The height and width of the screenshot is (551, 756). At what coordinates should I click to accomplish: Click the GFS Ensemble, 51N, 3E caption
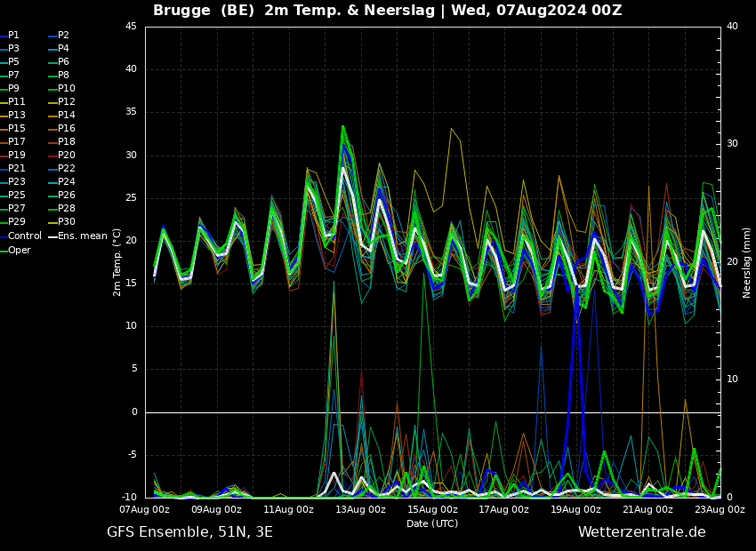[x=189, y=532]
